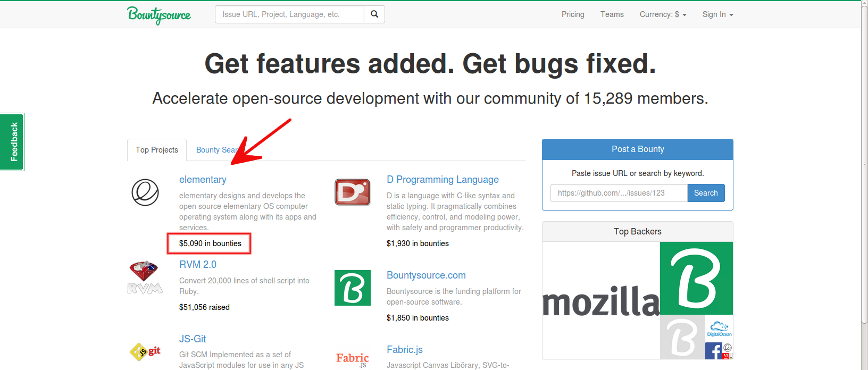The width and height of the screenshot is (868, 370).
Task: Open the Sign In dropdown menu
Action: [717, 14]
